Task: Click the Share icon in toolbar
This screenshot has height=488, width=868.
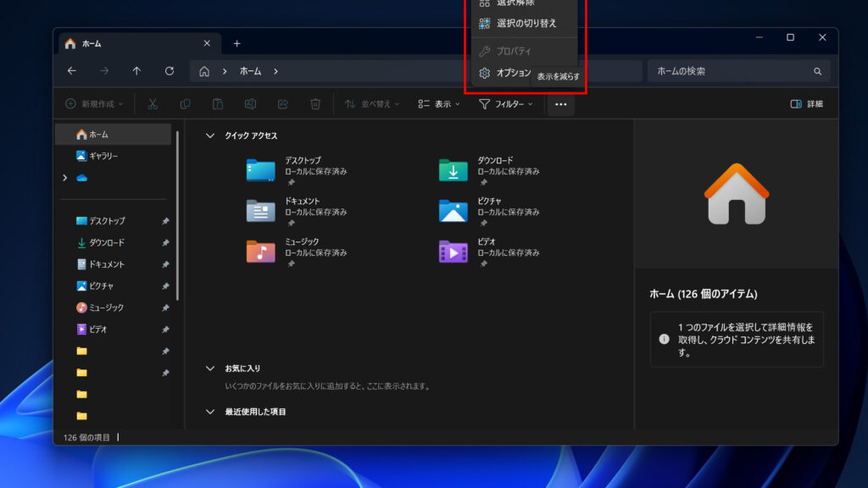Action: click(283, 104)
